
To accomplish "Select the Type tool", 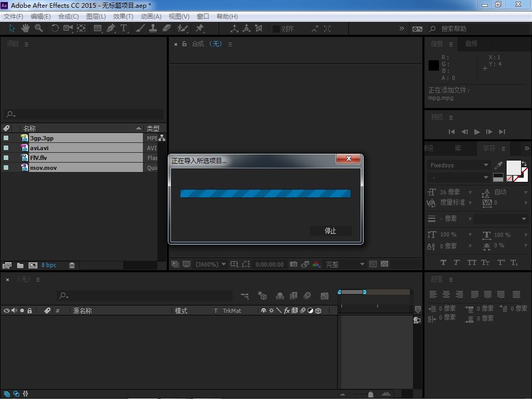I will 124,29.
